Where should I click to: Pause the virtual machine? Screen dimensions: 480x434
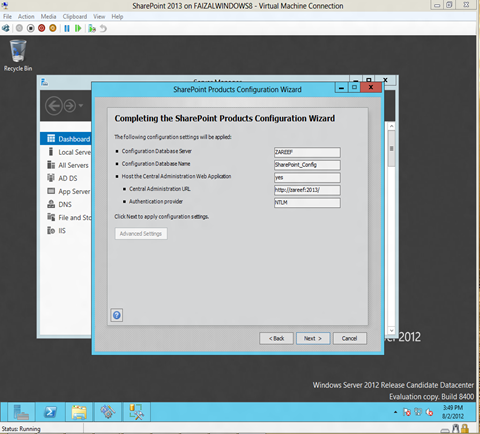67,28
